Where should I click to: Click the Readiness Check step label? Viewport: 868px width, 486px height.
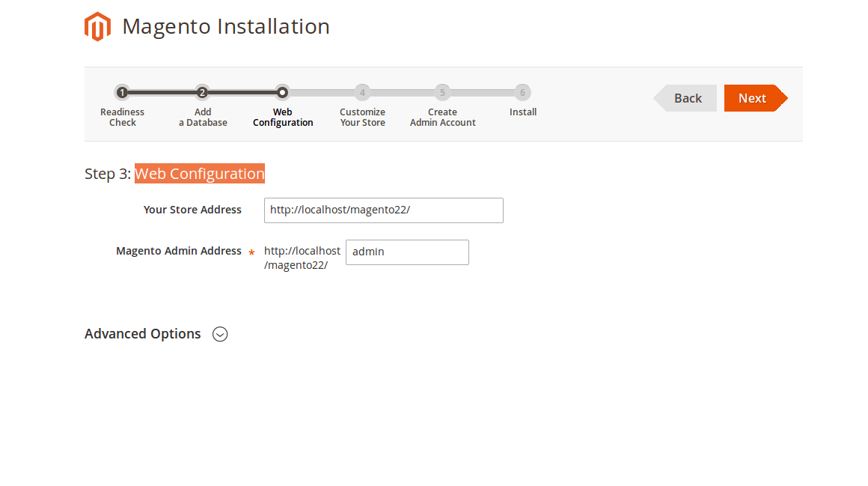[122, 117]
